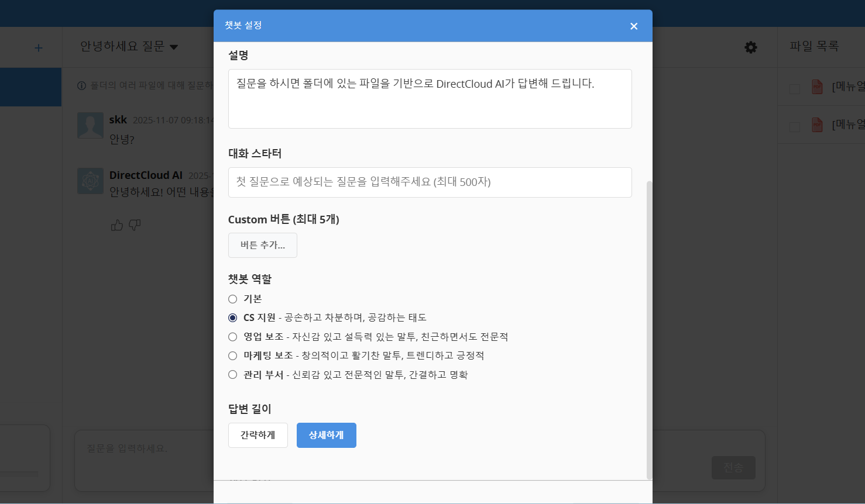This screenshot has width=865, height=504.
Task: Select the 기본 chatbot role
Action: (x=233, y=299)
